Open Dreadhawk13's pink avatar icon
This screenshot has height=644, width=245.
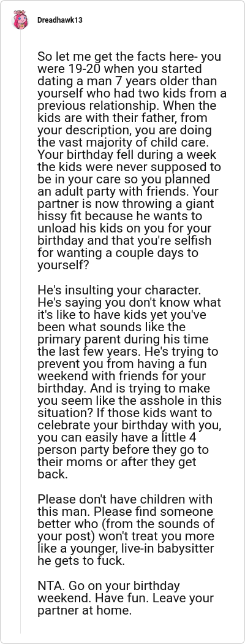[x=20, y=20]
